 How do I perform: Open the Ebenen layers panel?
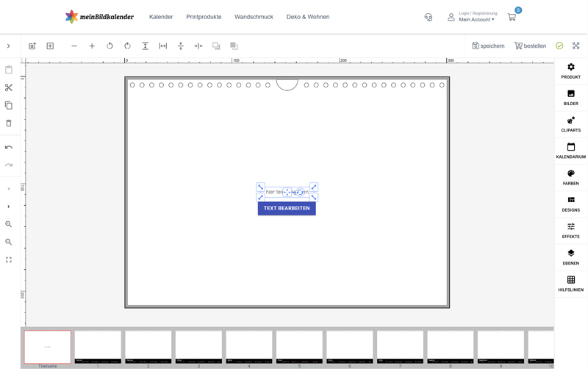coord(570,257)
